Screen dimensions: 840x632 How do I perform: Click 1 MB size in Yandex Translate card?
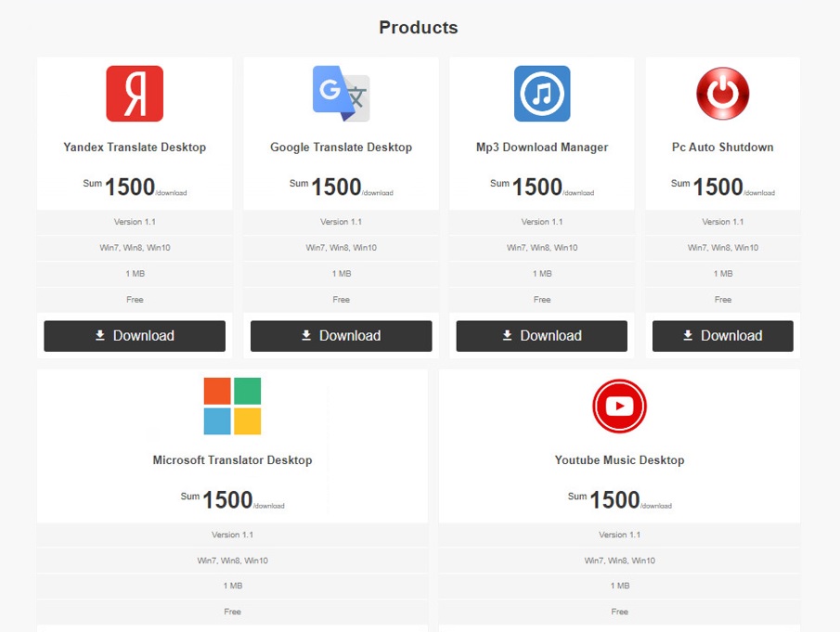[135, 274]
